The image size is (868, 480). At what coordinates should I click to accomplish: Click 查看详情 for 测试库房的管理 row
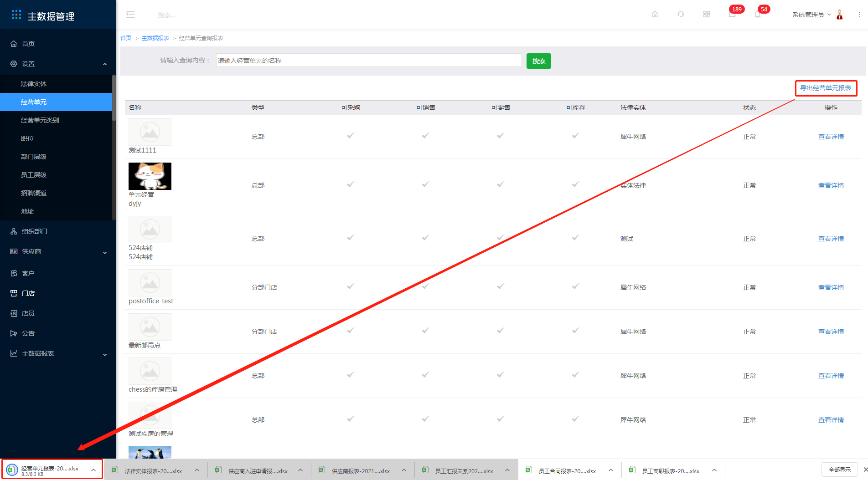tap(831, 420)
